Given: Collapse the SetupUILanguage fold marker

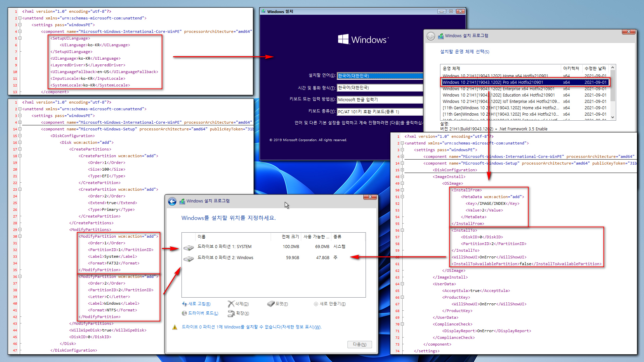Looking at the screenshot, I should click(x=20, y=38).
